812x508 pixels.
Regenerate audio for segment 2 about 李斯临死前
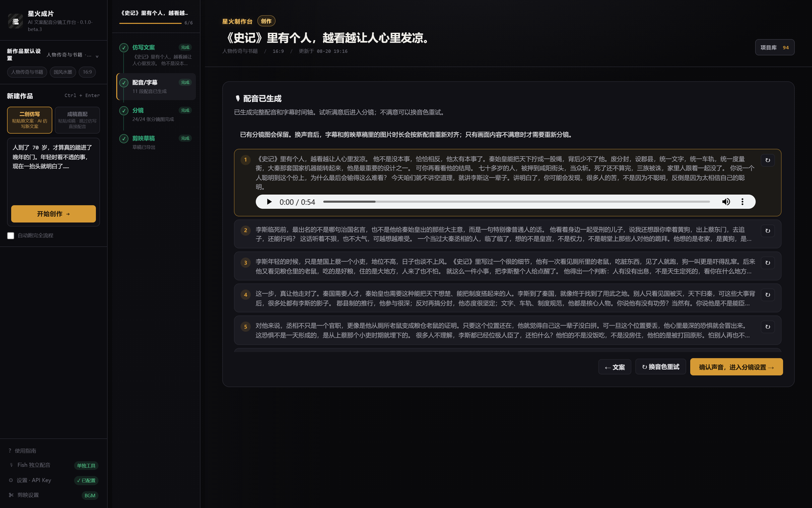coord(767,231)
